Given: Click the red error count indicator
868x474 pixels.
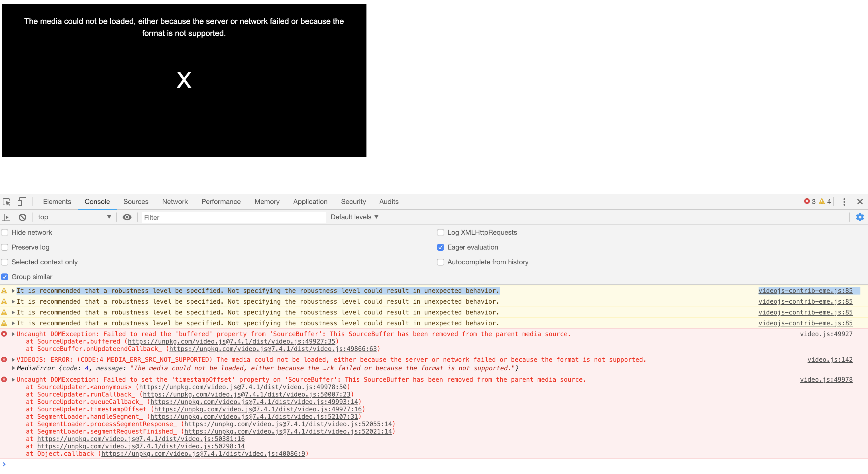Looking at the screenshot, I should pos(810,201).
